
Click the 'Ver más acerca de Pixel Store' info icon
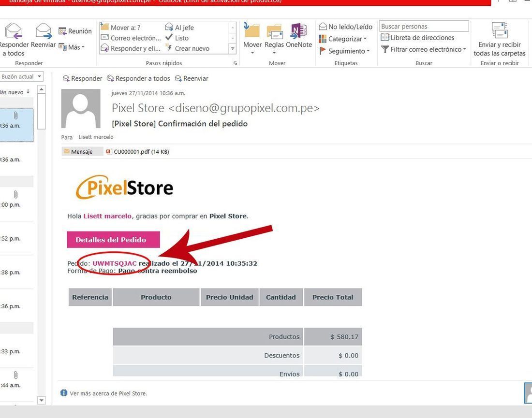pos(64,393)
